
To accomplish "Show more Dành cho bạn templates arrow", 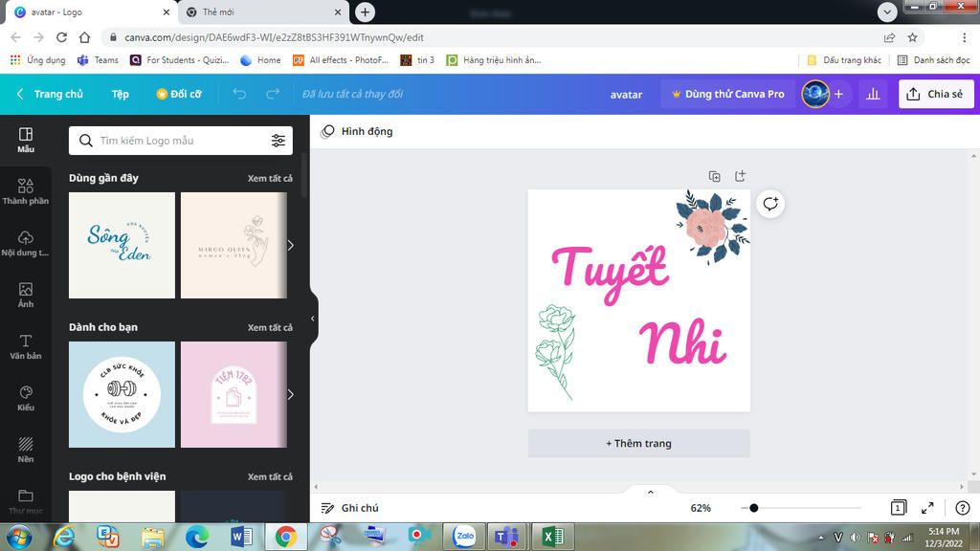I will (290, 394).
